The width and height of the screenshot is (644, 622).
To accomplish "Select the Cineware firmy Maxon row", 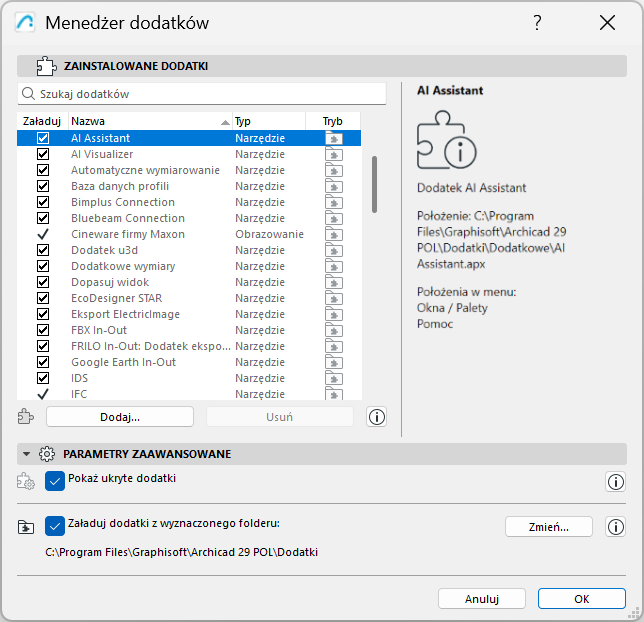I will coord(189,234).
